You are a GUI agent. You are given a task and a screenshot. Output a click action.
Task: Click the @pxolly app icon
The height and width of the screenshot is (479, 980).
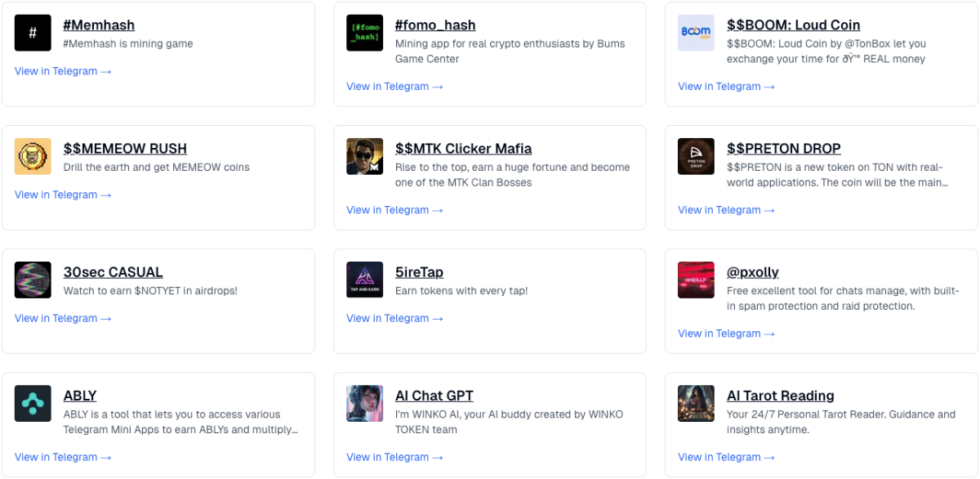coord(696,280)
